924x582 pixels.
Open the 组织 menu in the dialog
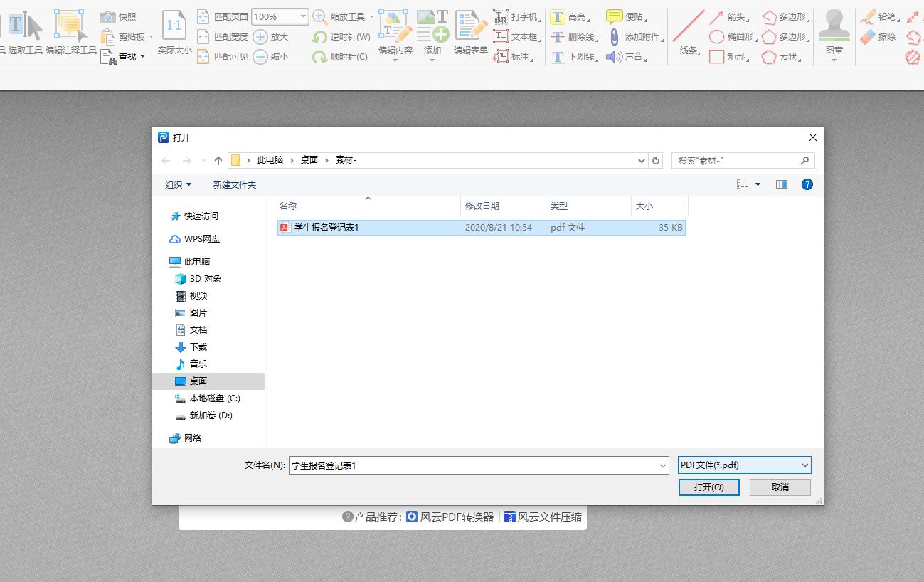[178, 184]
